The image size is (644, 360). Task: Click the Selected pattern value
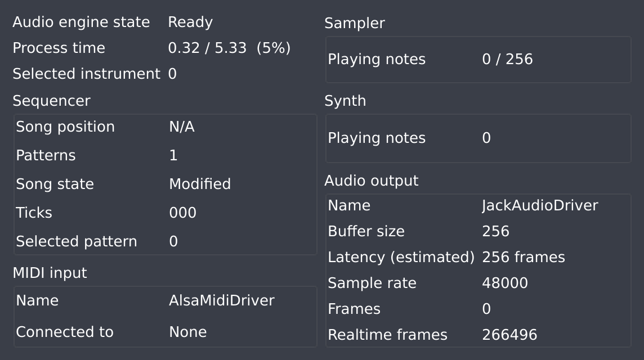click(172, 241)
